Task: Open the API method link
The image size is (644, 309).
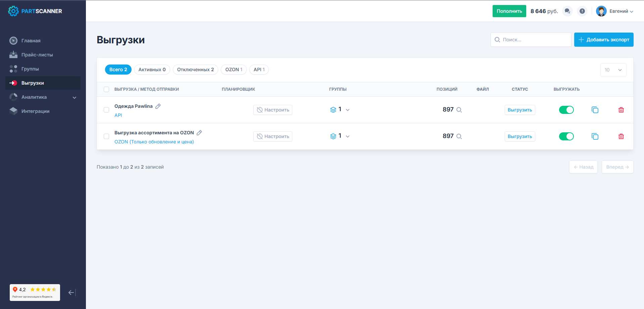Action: coord(118,115)
